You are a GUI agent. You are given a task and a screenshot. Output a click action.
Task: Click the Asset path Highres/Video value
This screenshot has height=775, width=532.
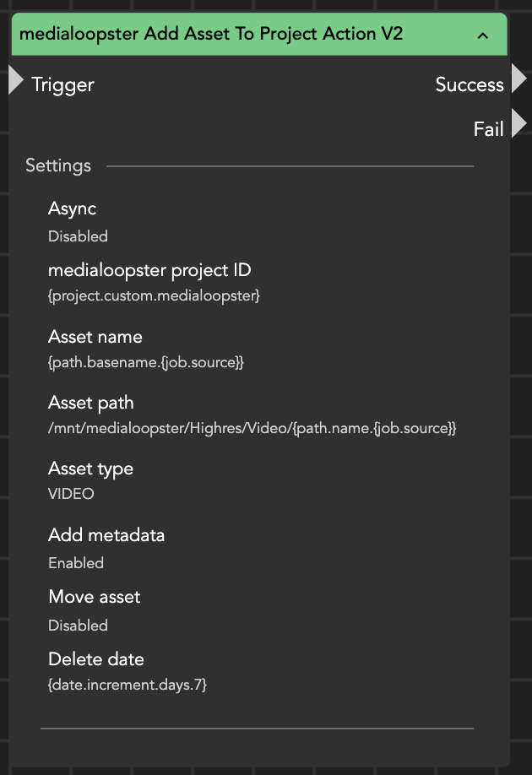pos(252,429)
